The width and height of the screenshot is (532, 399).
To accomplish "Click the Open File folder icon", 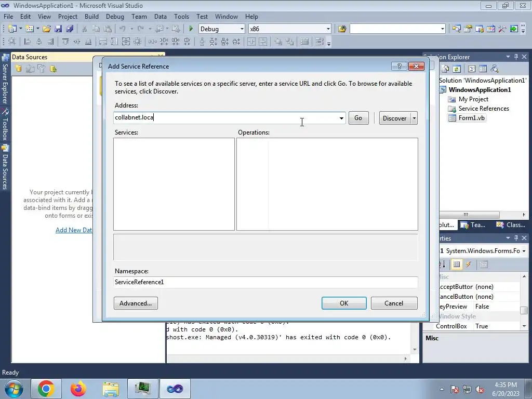I will click(x=47, y=29).
